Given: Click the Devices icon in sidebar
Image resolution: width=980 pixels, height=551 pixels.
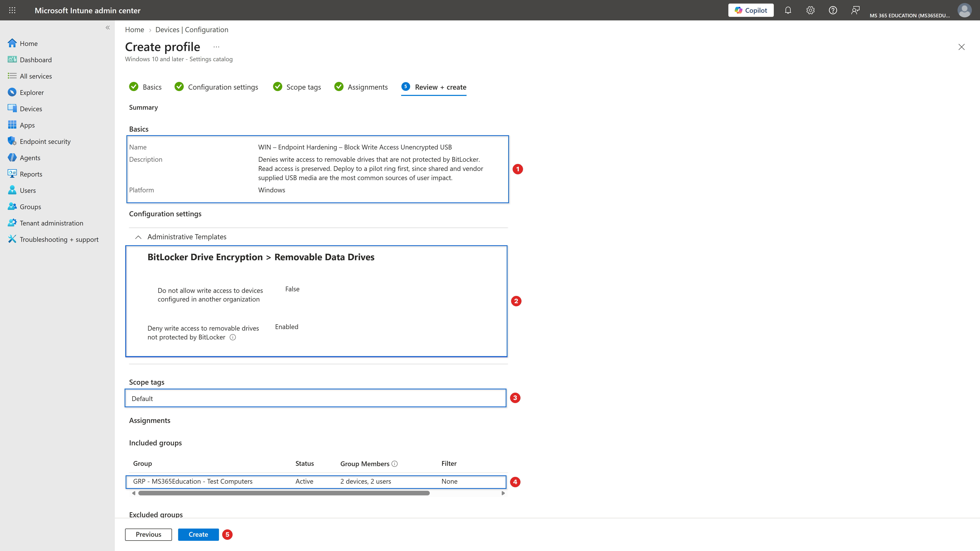Looking at the screenshot, I should tap(12, 108).
